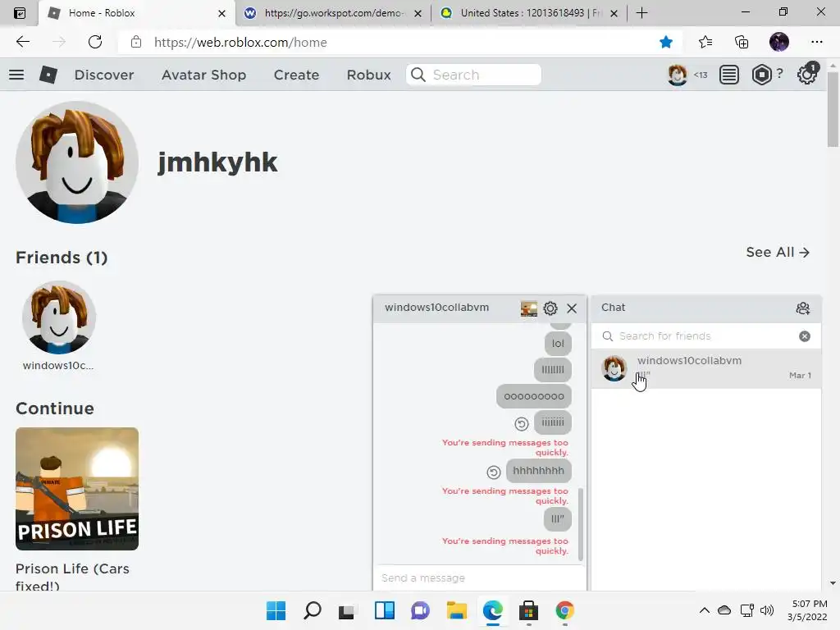Open the browser Collections icon
Viewport: 840px width, 630px height.
[742, 42]
